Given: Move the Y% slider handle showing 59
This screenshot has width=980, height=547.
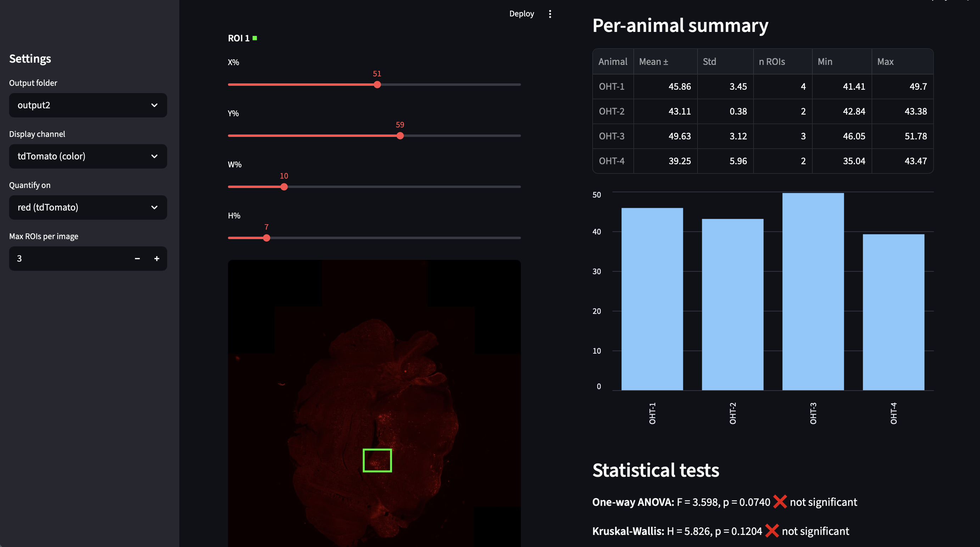Looking at the screenshot, I should point(400,135).
